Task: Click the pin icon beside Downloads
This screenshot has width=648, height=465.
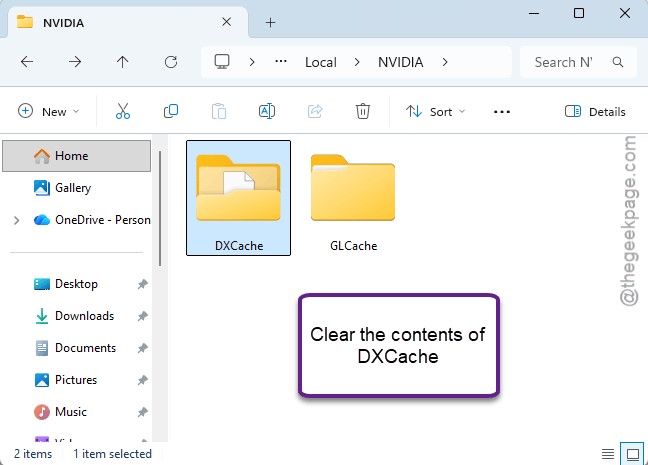Action: tap(143, 316)
